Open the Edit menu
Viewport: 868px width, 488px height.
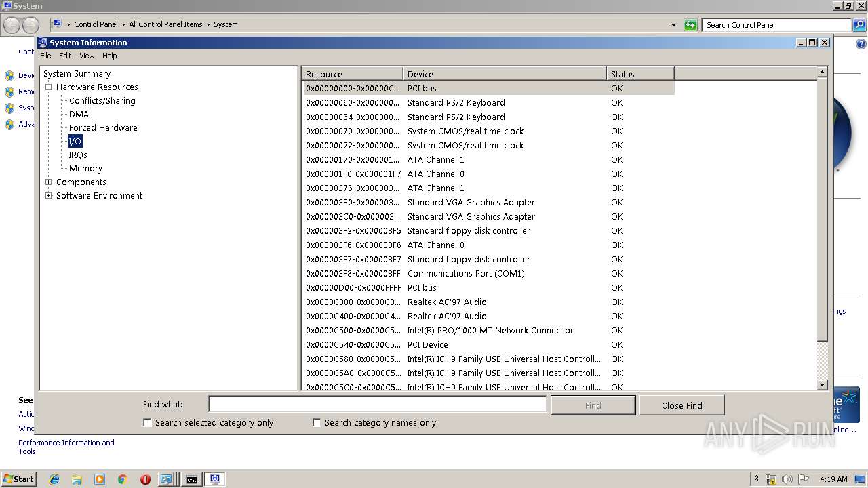pos(65,56)
